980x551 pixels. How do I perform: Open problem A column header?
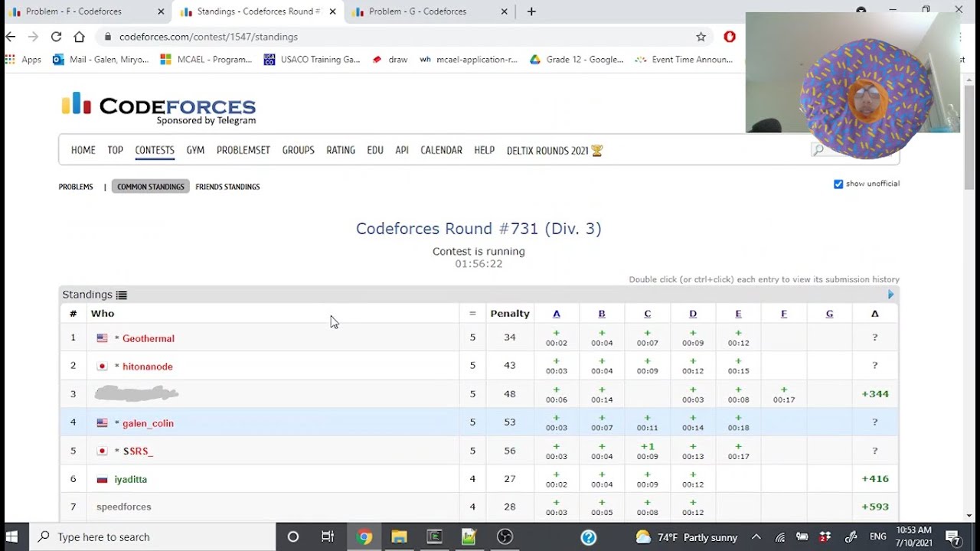(557, 314)
